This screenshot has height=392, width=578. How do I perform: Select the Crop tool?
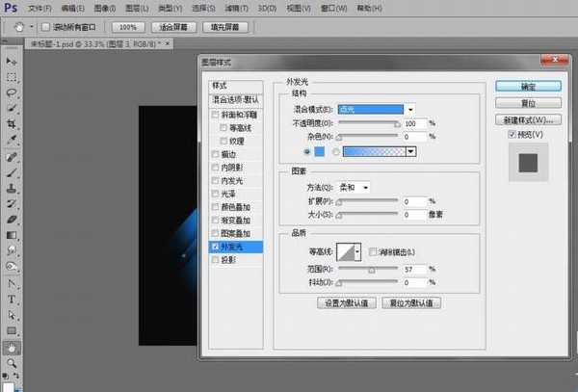(12, 124)
